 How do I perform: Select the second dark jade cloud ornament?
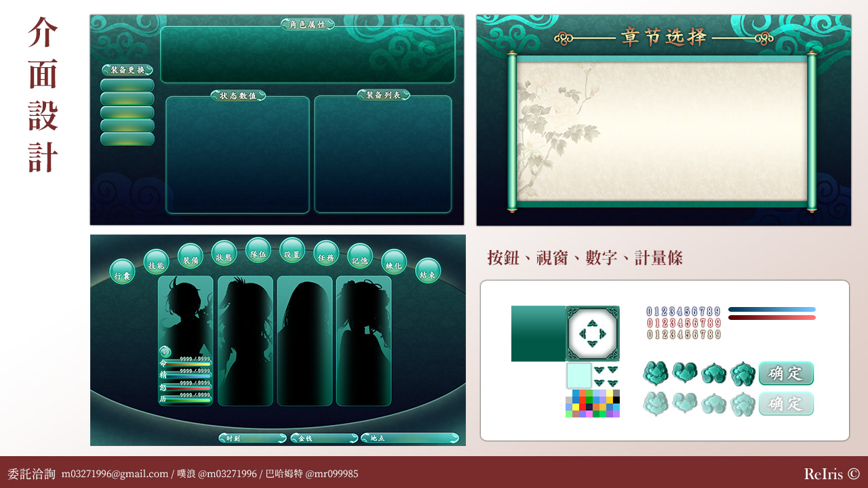pyautogui.click(x=685, y=372)
